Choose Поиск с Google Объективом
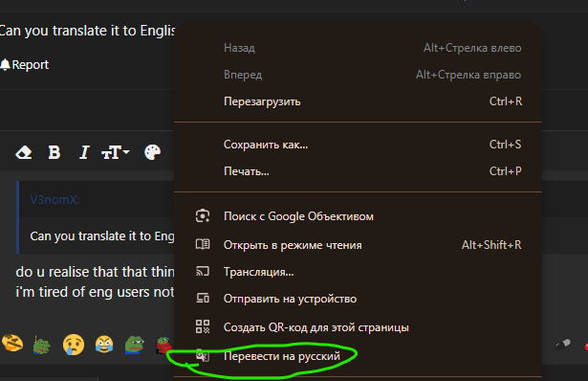This screenshot has height=381, width=588. coord(359,216)
